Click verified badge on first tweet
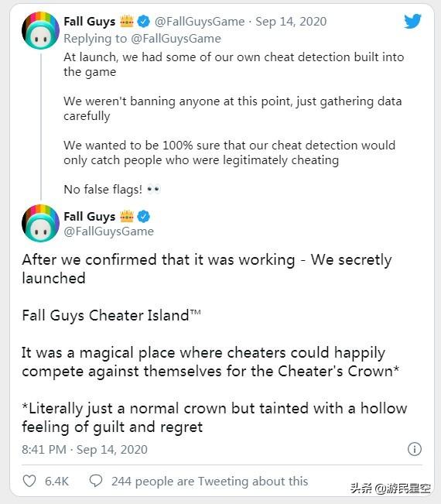This screenshot has width=441, height=504. click(x=143, y=22)
